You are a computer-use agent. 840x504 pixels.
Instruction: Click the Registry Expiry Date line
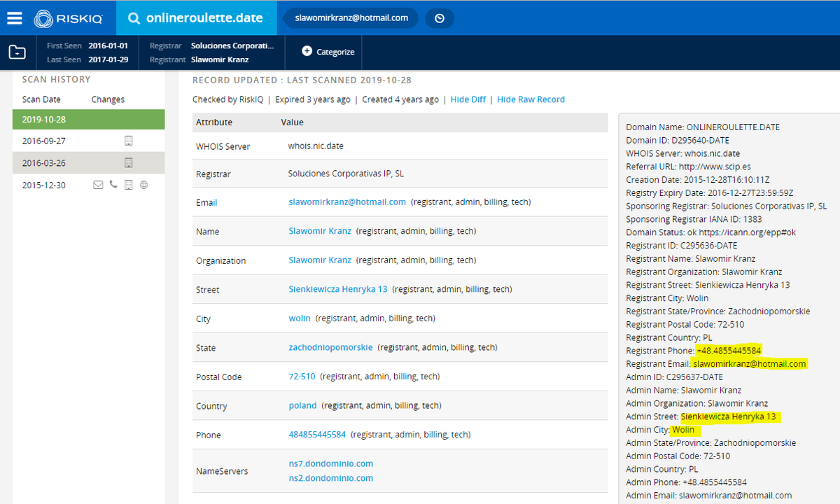pyautogui.click(x=710, y=192)
